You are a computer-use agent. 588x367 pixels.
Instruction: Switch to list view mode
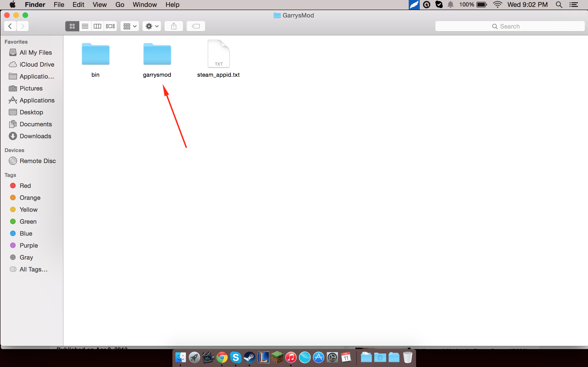pyautogui.click(x=85, y=26)
